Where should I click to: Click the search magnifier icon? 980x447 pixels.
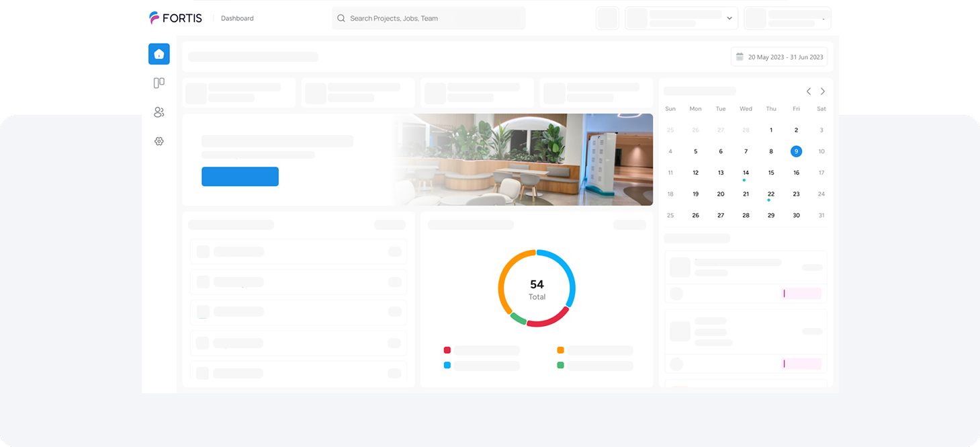[x=341, y=18]
